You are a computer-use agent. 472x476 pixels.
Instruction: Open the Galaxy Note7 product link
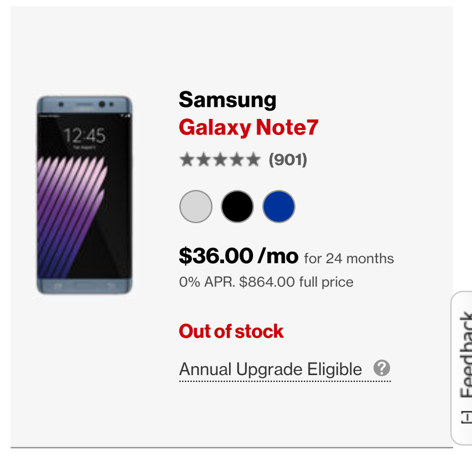(248, 128)
